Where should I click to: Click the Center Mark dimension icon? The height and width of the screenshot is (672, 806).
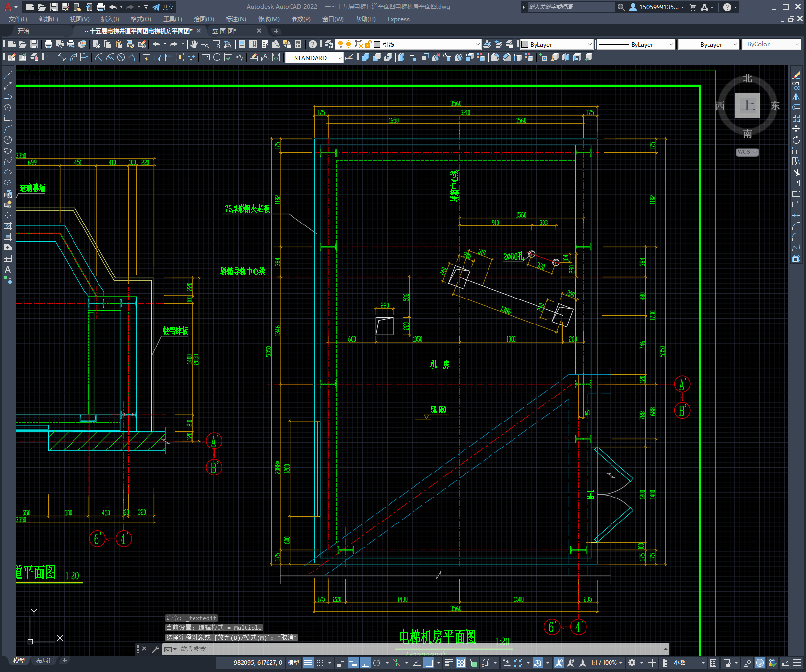point(217,57)
